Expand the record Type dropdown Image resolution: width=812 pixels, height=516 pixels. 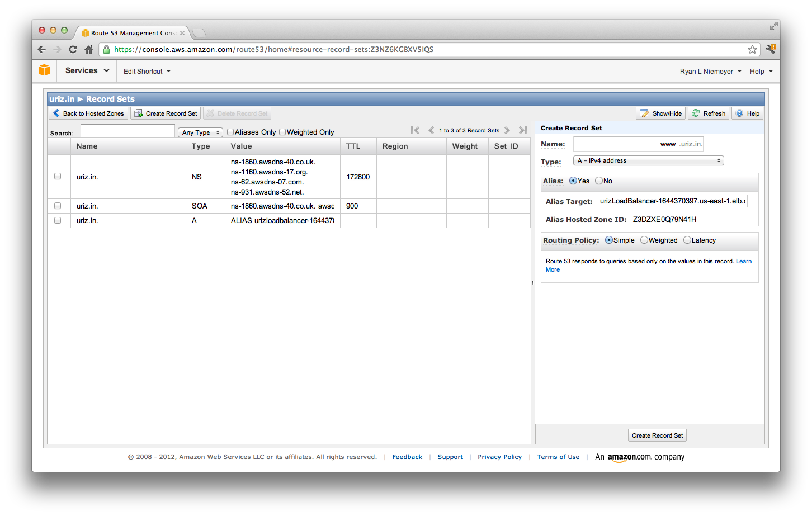648,160
